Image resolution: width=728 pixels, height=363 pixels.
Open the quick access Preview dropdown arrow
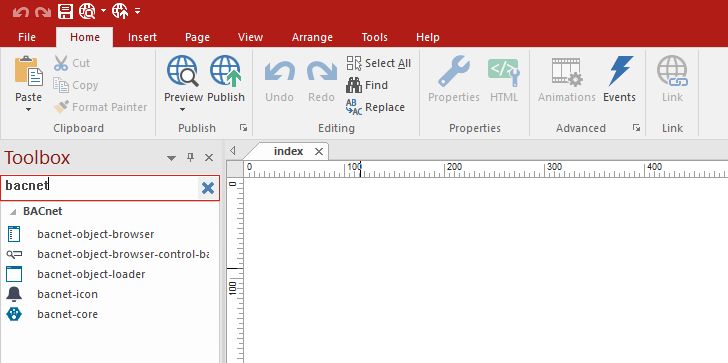click(103, 11)
